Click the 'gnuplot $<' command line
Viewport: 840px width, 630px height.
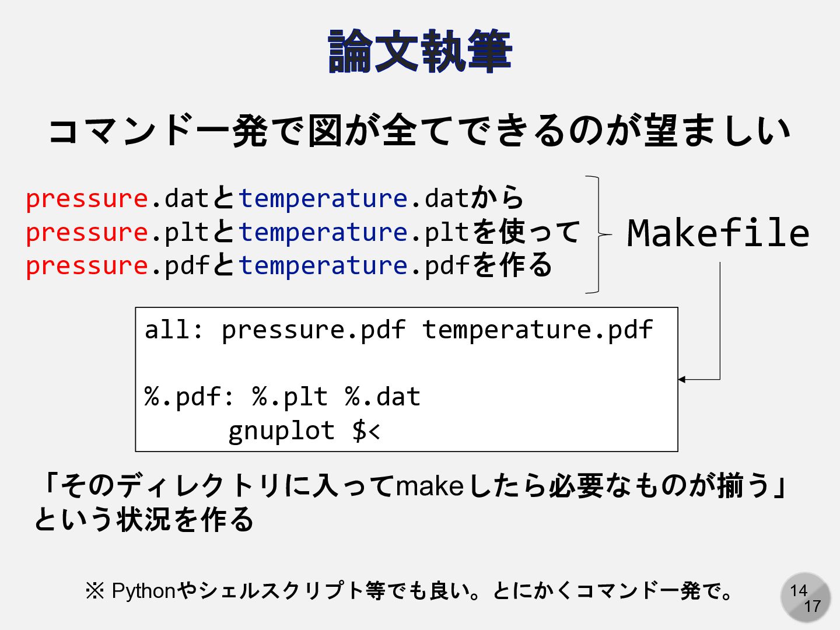[x=304, y=431]
